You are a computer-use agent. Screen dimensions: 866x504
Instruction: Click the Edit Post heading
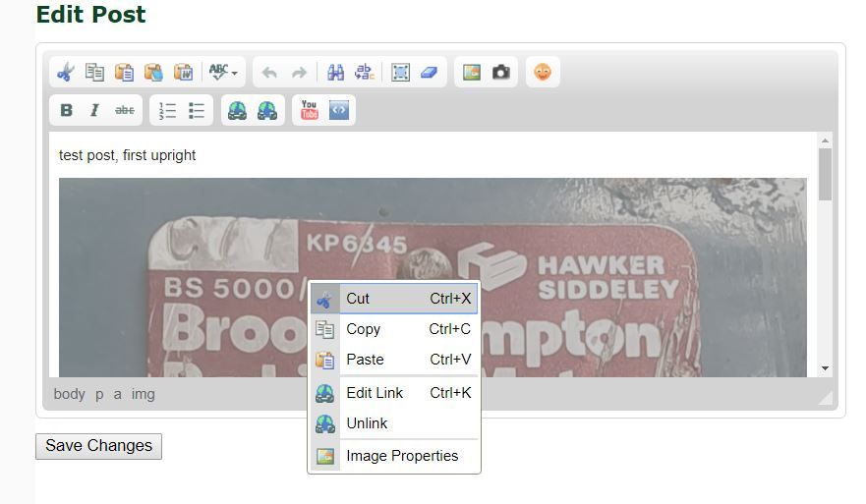[91, 14]
